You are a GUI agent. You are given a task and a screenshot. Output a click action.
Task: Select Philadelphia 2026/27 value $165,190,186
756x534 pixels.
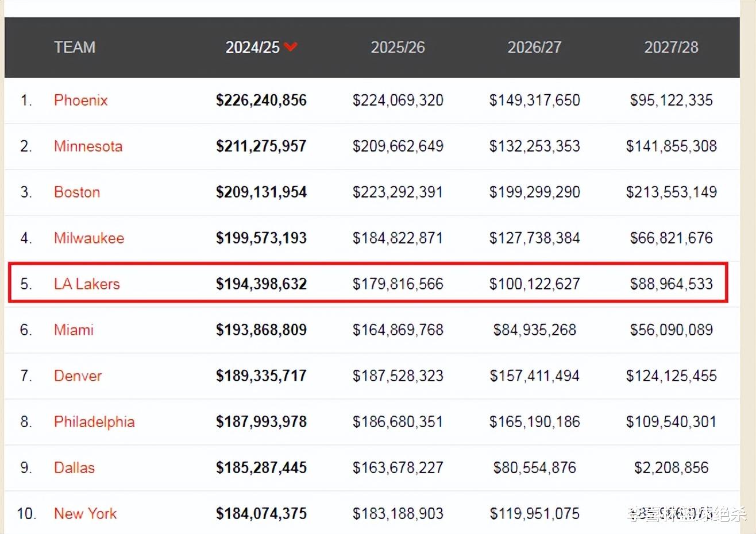(x=535, y=421)
